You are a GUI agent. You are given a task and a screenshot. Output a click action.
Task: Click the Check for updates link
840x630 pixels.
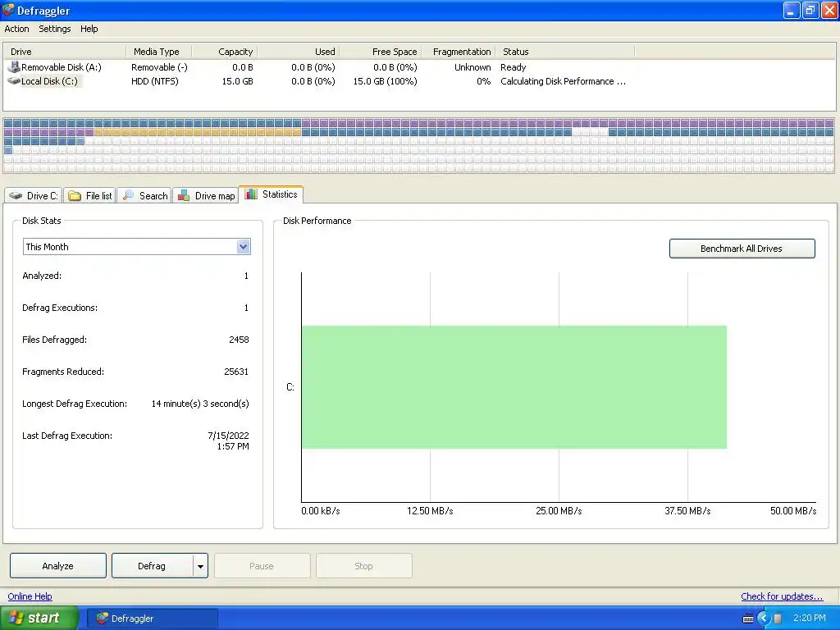(x=782, y=596)
